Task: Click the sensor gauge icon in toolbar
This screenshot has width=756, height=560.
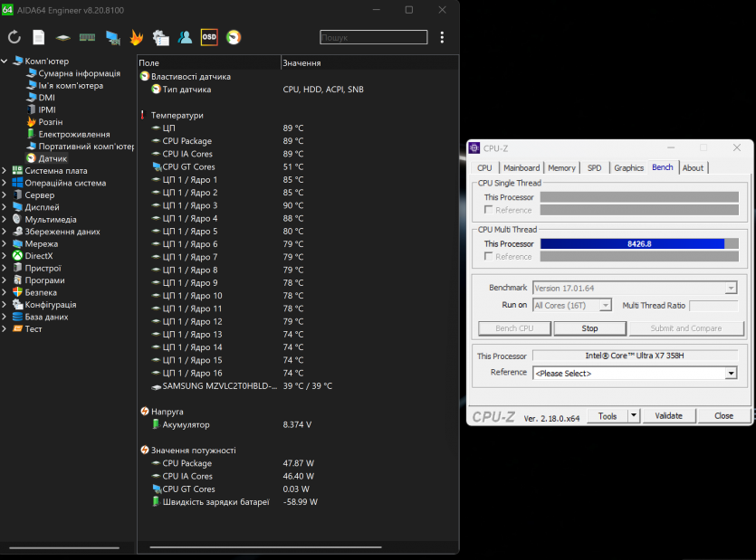Action: (234, 37)
